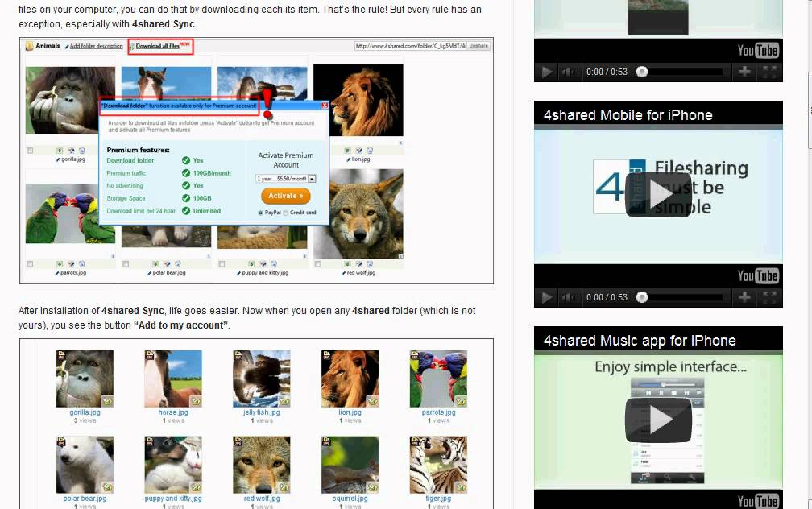Mute the topmost YouTube video player
812x509 pixels.
[x=569, y=72]
